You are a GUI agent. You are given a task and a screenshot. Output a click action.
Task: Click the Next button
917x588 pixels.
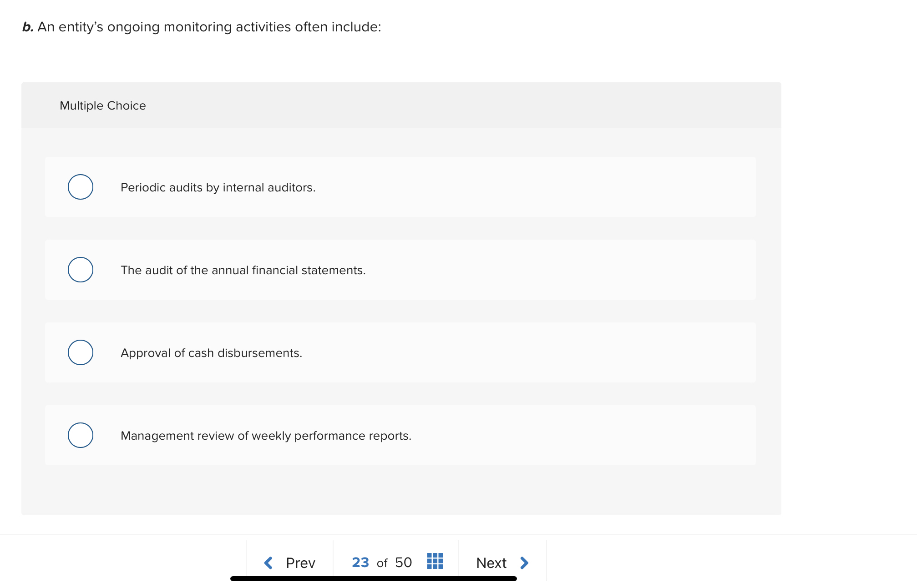click(x=491, y=563)
